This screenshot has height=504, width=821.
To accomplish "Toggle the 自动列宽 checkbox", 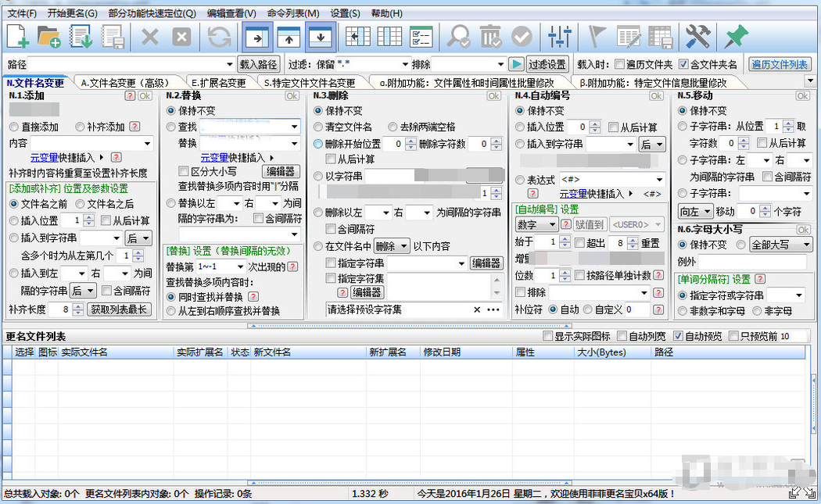I will [622, 336].
